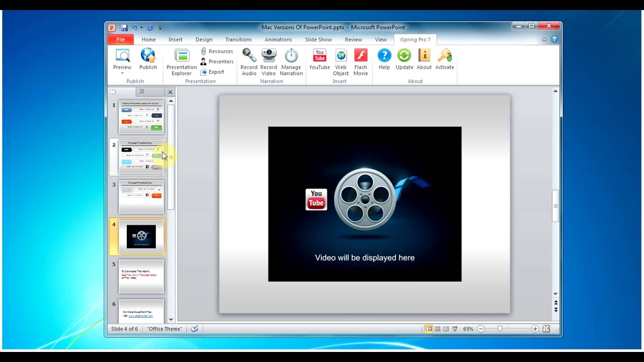This screenshot has width=644, height=362.
Task: Minimize the ribbon with the chevron
Action: tap(544, 39)
